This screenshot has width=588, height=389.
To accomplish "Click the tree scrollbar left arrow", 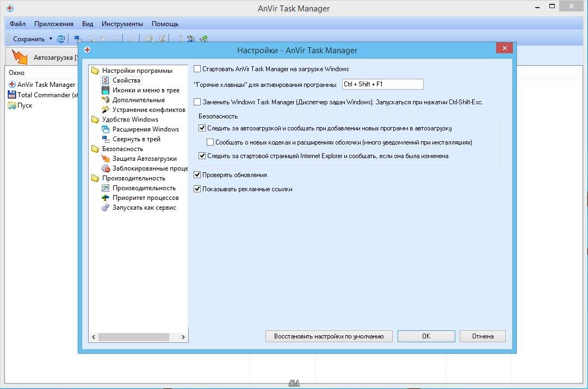I will pos(94,337).
